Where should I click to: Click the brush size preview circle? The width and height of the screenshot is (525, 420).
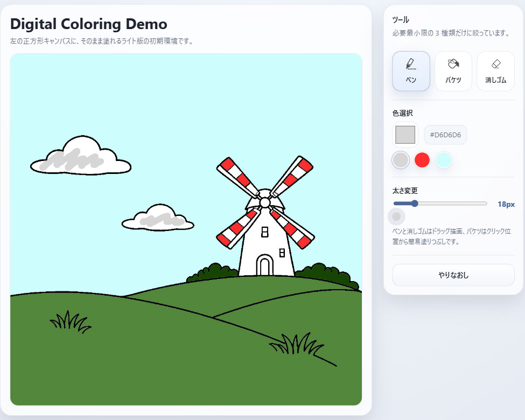pos(397,216)
